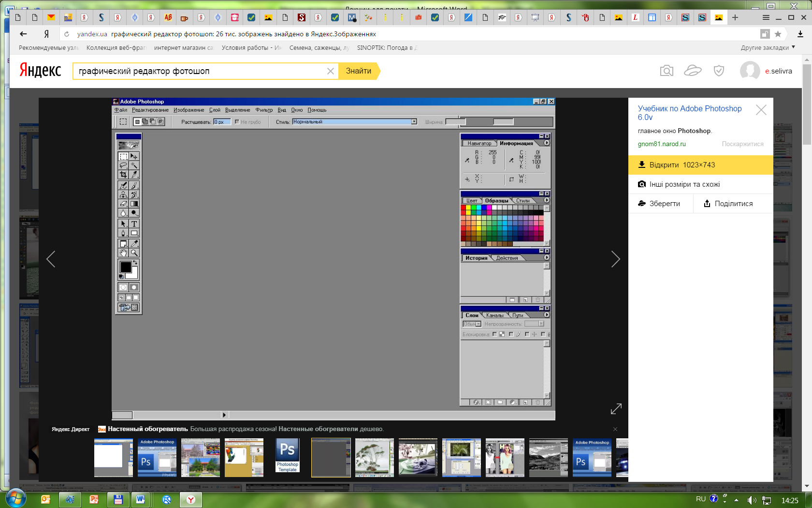Open Yandex Disk via the flying saucer icon
This screenshot has width=812, height=508.
[x=693, y=71]
